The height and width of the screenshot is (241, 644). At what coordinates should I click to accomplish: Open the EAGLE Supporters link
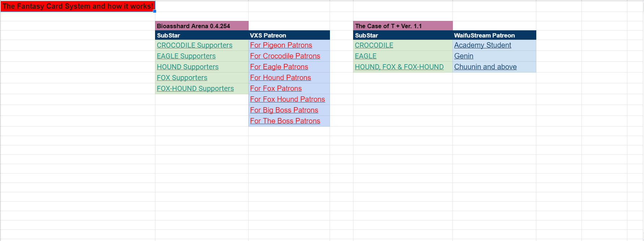coord(186,56)
